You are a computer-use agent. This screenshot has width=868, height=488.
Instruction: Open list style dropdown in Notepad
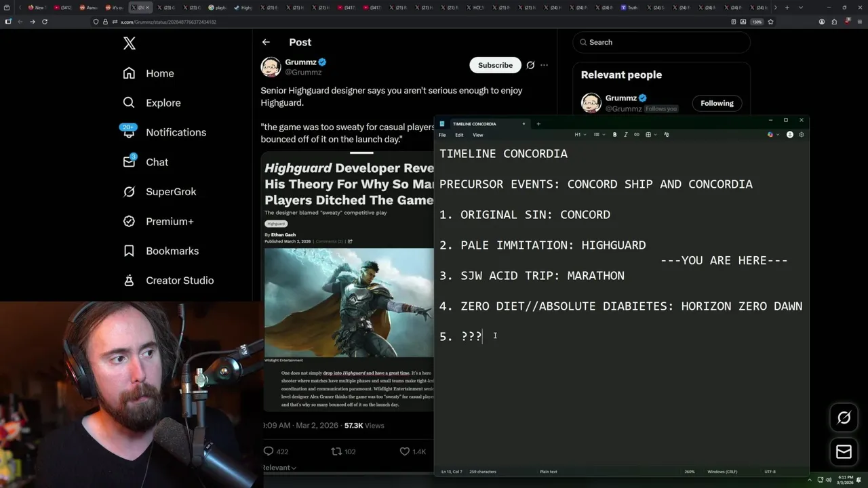(598, 135)
